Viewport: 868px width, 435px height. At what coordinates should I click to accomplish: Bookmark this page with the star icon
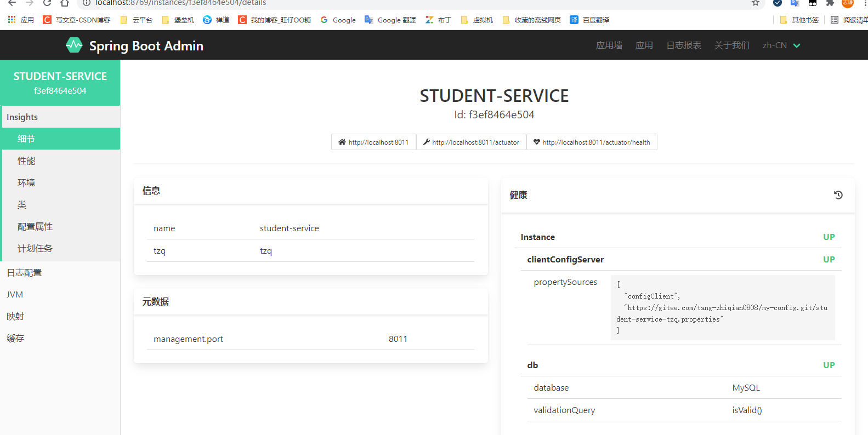pos(756,3)
